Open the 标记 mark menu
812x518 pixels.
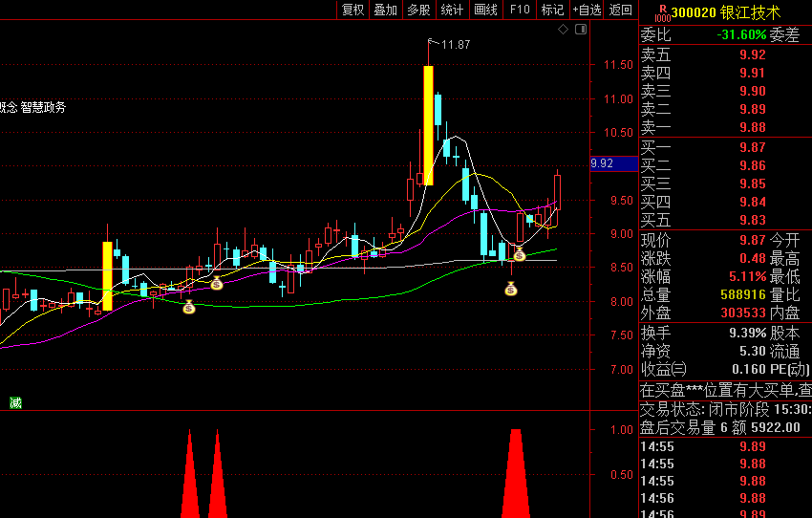tap(552, 10)
